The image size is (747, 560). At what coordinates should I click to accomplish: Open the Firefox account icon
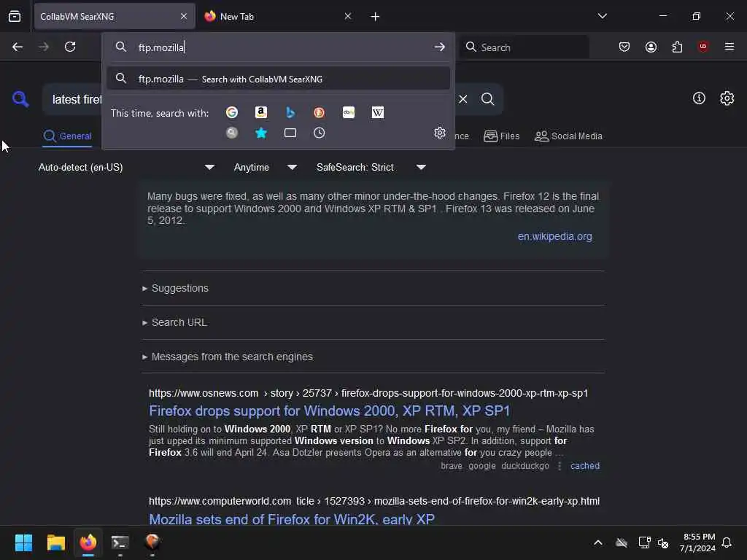click(x=651, y=47)
